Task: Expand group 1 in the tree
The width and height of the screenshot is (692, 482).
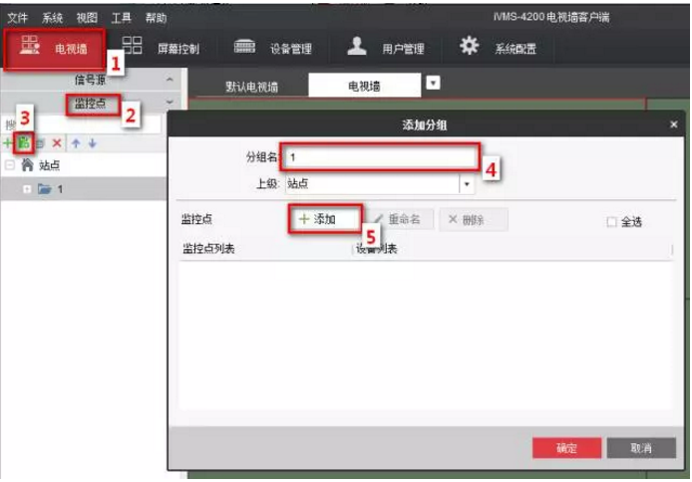Action: coord(27,189)
